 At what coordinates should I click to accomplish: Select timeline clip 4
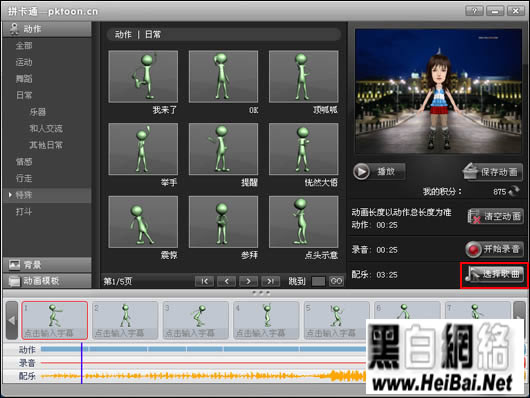point(266,320)
